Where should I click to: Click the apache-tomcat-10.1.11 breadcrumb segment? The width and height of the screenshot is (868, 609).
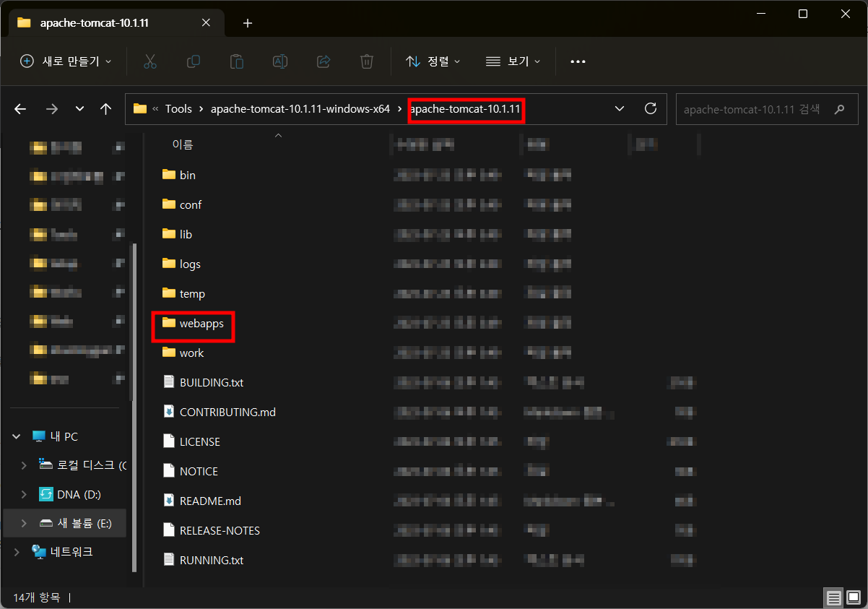465,109
